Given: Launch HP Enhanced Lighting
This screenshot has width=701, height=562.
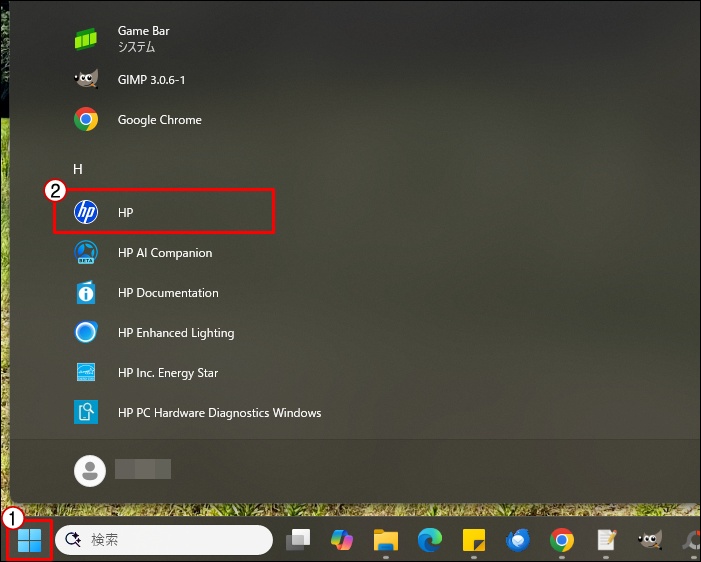Looking at the screenshot, I should pos(175,333).
